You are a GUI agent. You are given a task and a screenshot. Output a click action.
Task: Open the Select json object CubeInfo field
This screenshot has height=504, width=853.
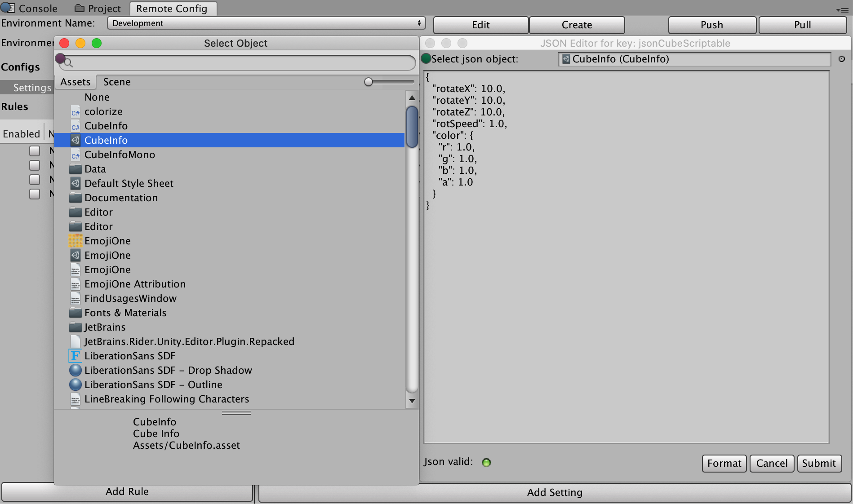pos(694,59)
